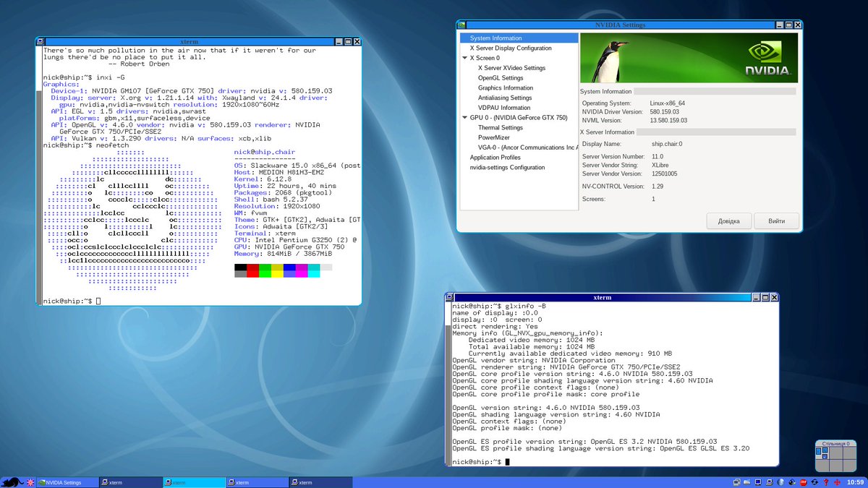Click the 'direct rendering: Yes' line
The image size is (868, 488).
pos(495,327)
